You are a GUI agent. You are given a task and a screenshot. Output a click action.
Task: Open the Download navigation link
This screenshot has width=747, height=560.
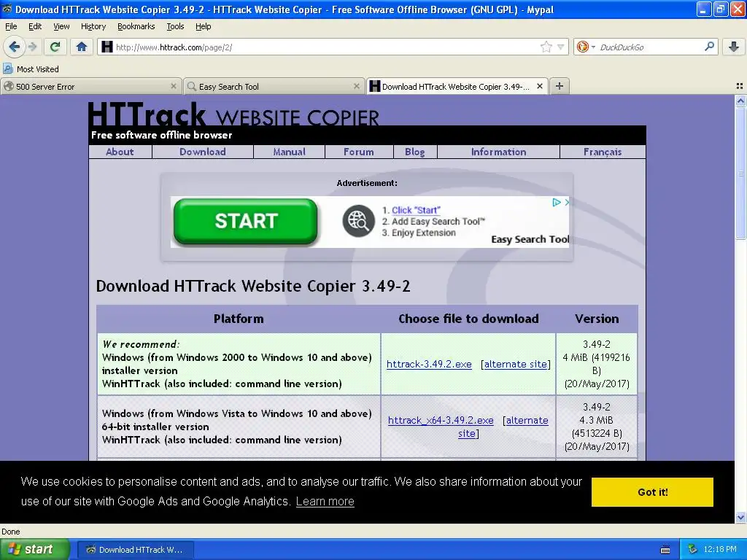[203, 152]
